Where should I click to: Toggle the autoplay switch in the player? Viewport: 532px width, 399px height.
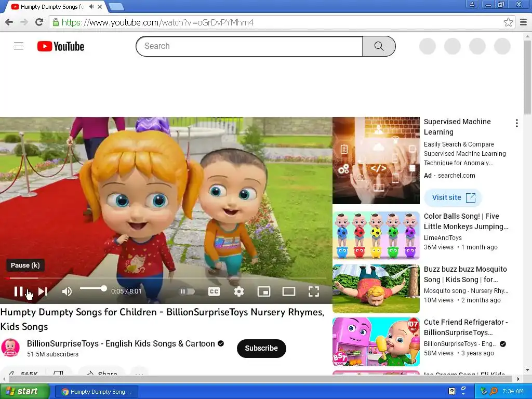[187, 291]
